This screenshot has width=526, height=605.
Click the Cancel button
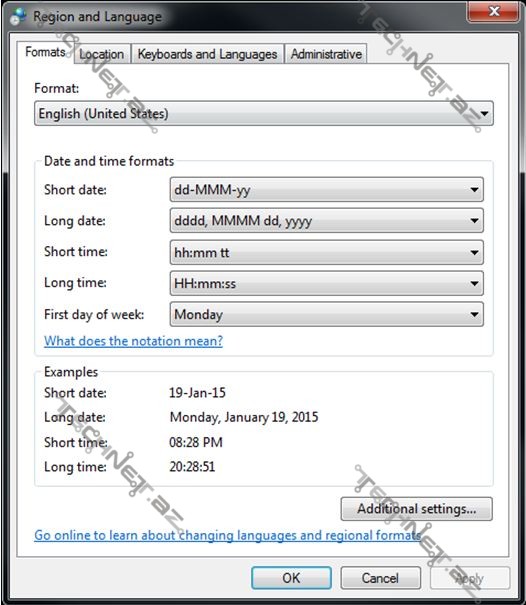[380, 578]
